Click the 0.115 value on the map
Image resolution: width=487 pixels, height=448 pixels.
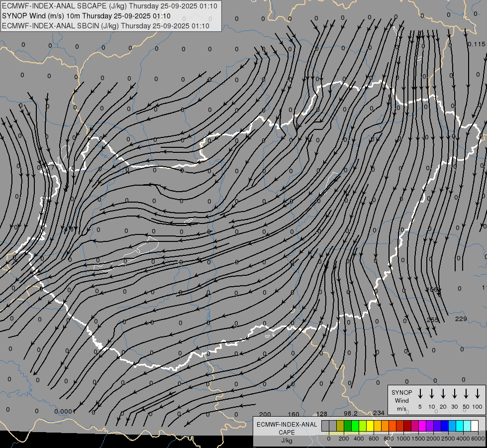476,44
